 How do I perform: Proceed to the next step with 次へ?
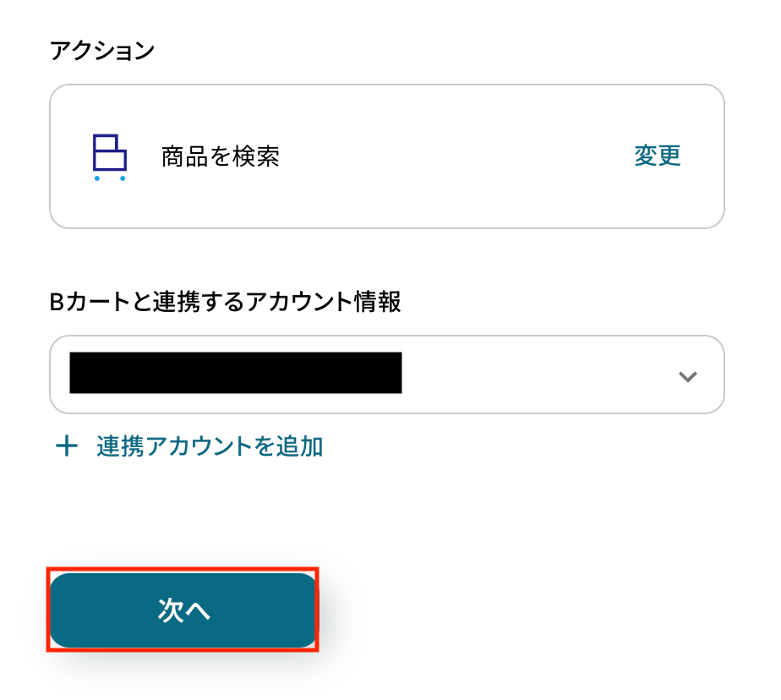point(183,610)
